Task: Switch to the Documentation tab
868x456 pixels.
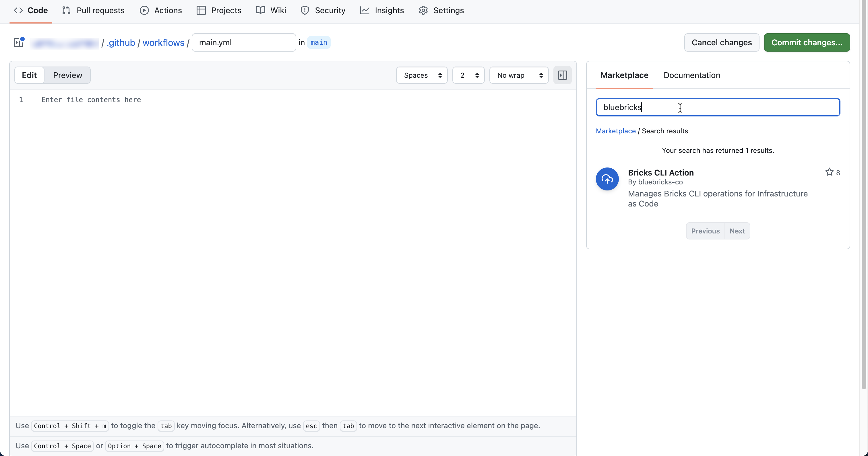Action: pos(692,75)
